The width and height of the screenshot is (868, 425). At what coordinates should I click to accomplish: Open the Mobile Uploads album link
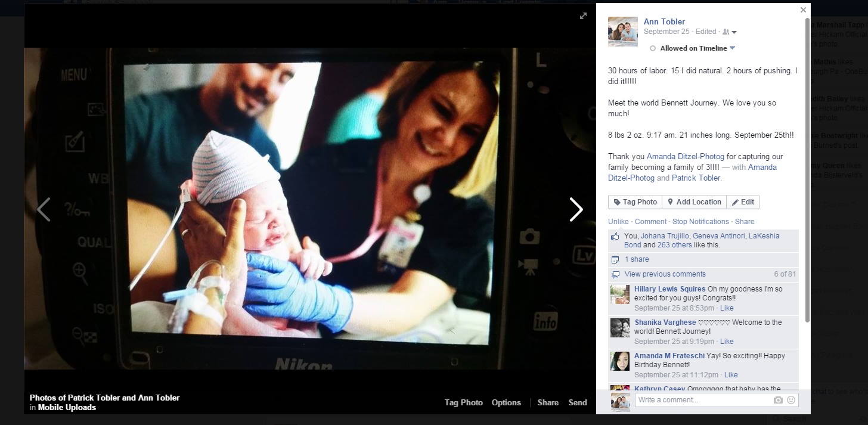67,408
